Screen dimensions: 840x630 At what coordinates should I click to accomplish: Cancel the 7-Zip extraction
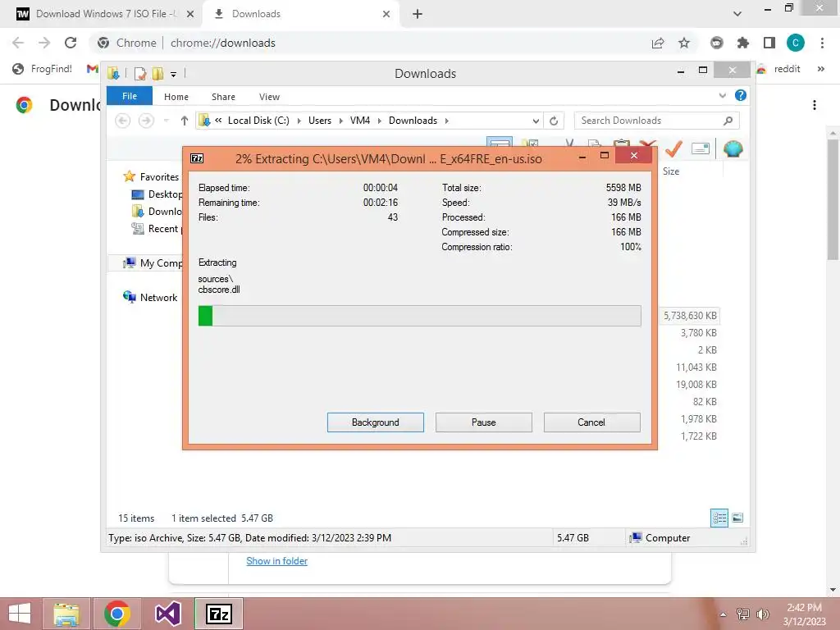click(591, 422)
